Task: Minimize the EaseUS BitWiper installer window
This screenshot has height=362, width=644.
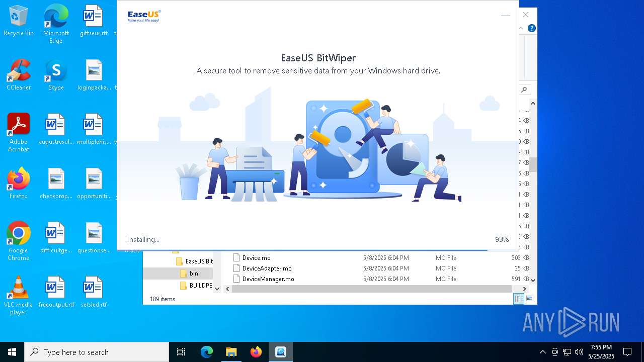Action: click(x=506, y=16)
